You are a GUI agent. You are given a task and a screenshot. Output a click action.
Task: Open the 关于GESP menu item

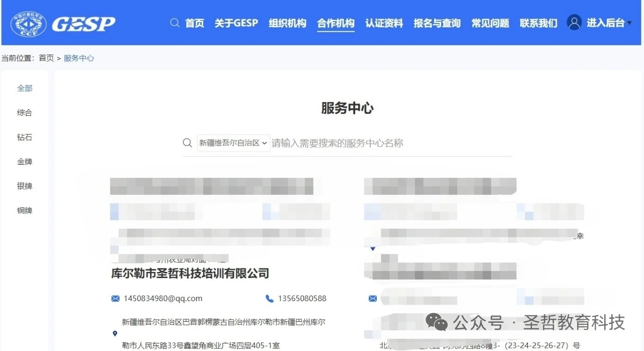pos(236,23)
